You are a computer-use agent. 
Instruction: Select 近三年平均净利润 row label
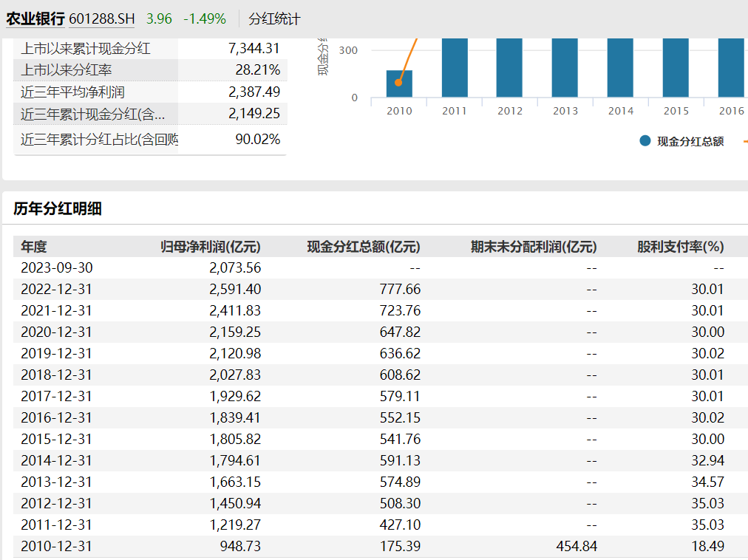pos(72,92)
